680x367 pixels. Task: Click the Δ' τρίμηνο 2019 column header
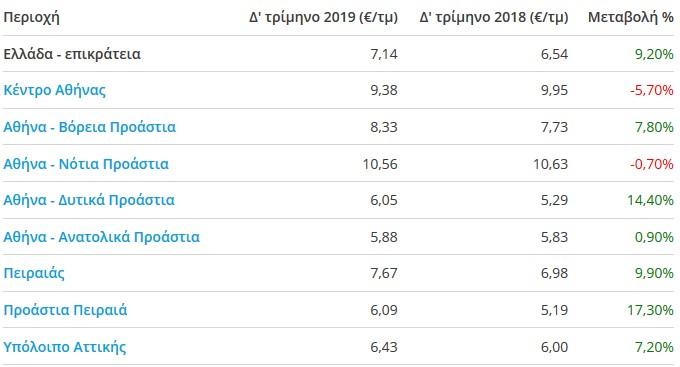pos(324,17)
